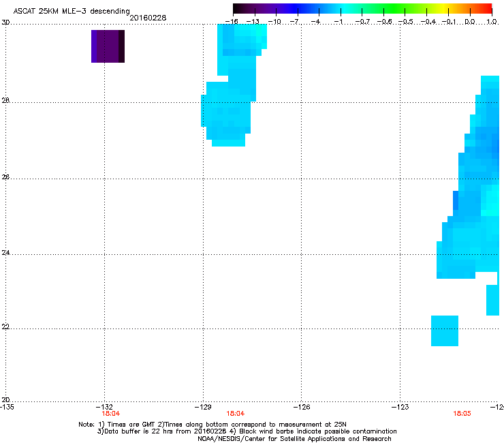Pick the "-4" color scale label
Screen dimensions: 504x443
point(315,22)
